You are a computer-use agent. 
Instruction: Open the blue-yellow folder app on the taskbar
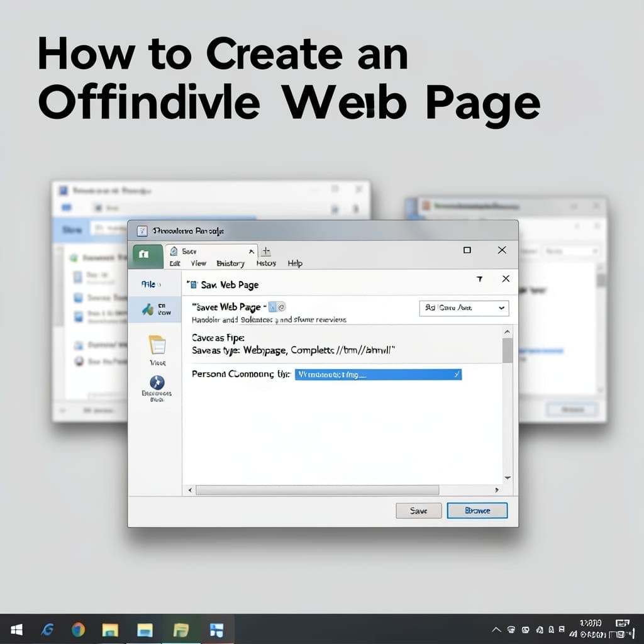coord(145,630)
